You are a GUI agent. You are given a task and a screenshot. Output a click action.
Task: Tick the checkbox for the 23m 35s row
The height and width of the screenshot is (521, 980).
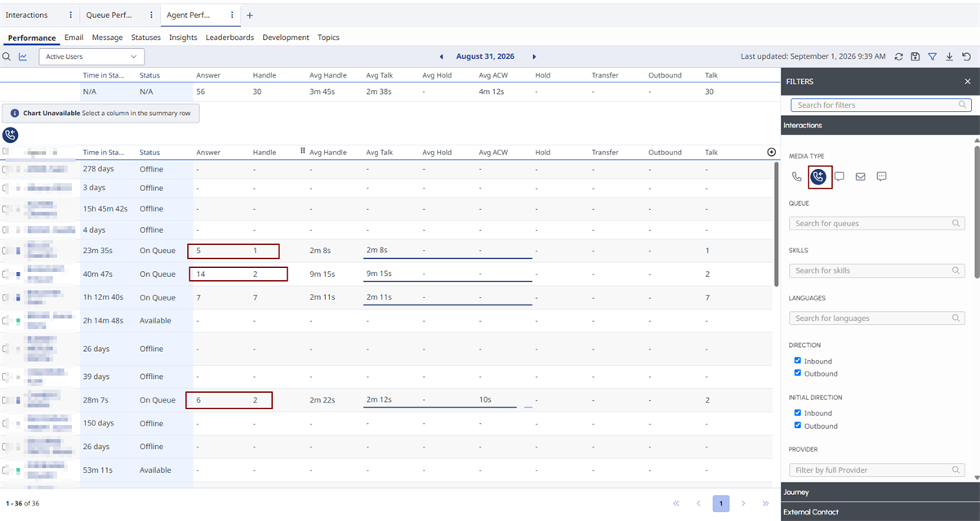click(x=5, y=251)
